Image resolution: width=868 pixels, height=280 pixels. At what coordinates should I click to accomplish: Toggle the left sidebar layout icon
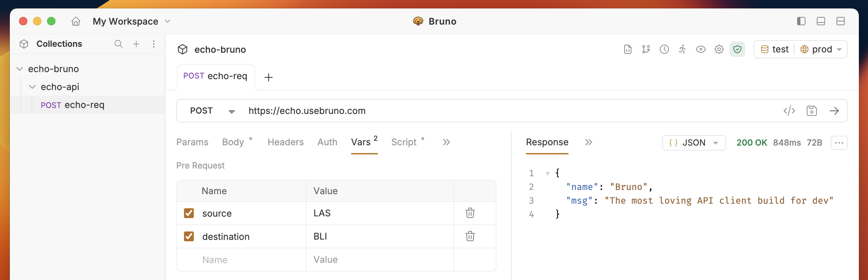(801, 21)
